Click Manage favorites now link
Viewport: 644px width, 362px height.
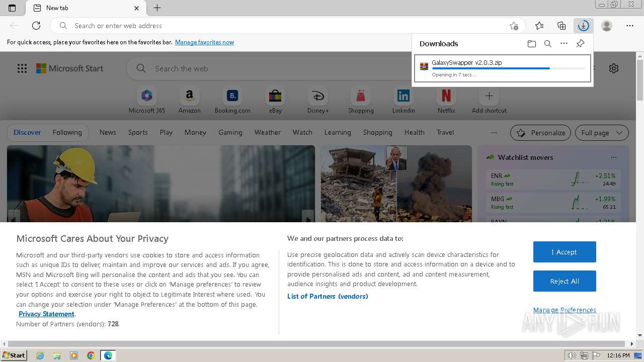204,42
